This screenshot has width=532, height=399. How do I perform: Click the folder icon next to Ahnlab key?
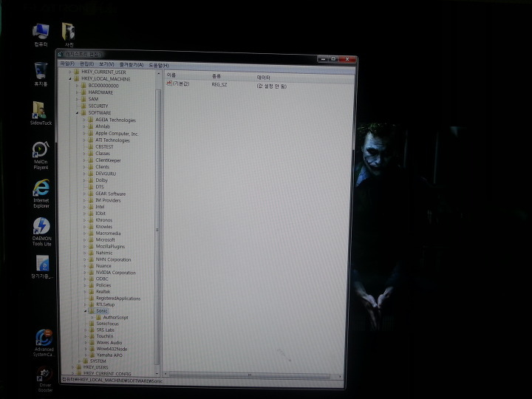coord(90,126)
